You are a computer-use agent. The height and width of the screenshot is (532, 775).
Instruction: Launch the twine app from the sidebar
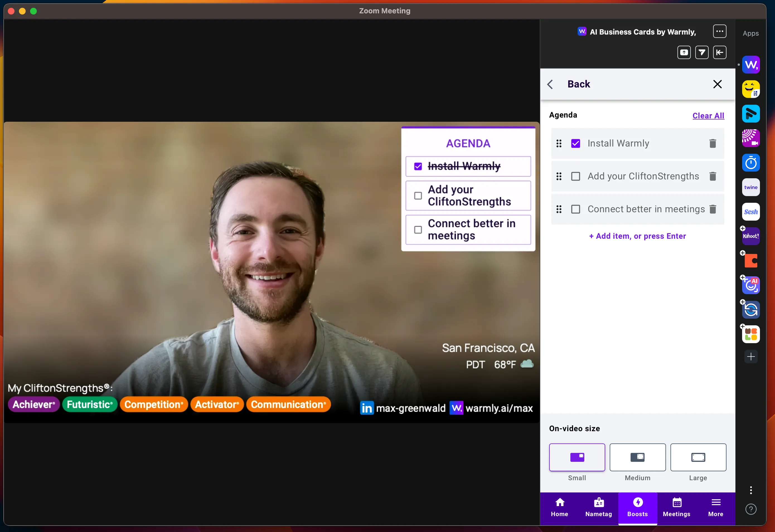751,187
